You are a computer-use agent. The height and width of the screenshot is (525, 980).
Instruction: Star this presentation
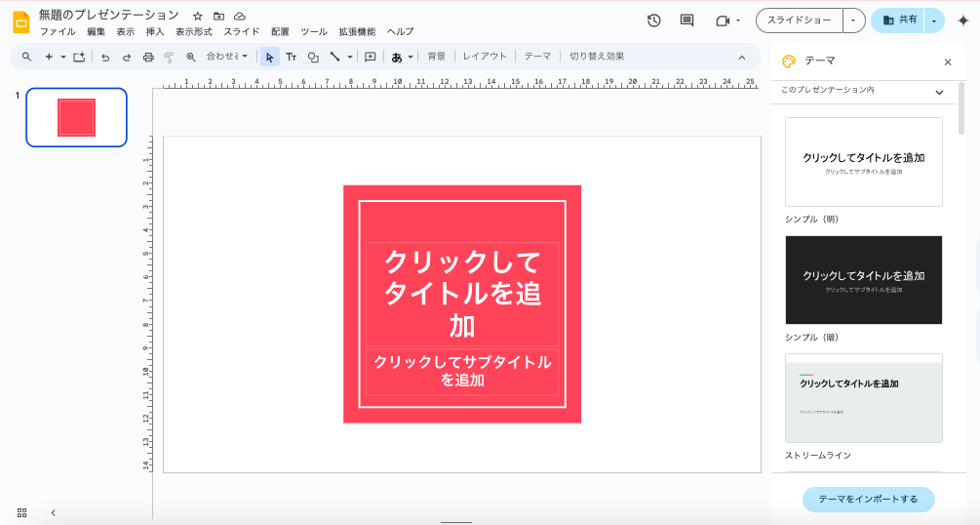[198, 17]
